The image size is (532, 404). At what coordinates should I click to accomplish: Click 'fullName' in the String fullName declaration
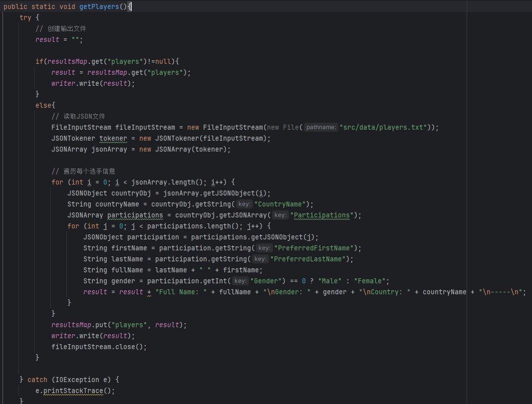point(127,270)
